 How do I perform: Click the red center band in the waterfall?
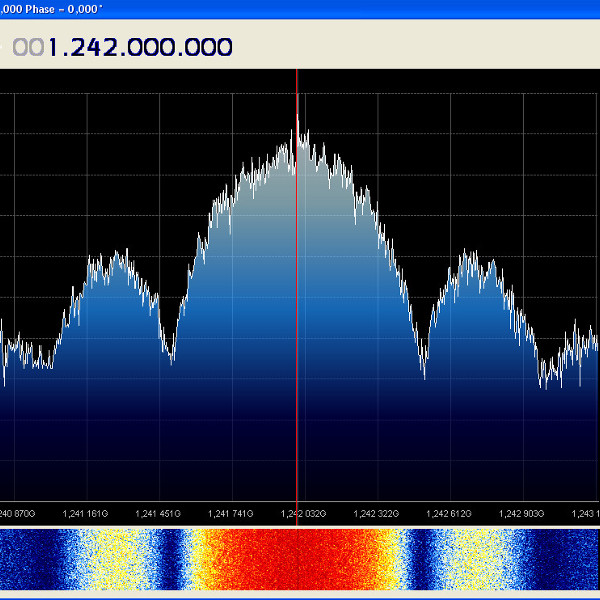pyautogui.click(x=297, y=559)
